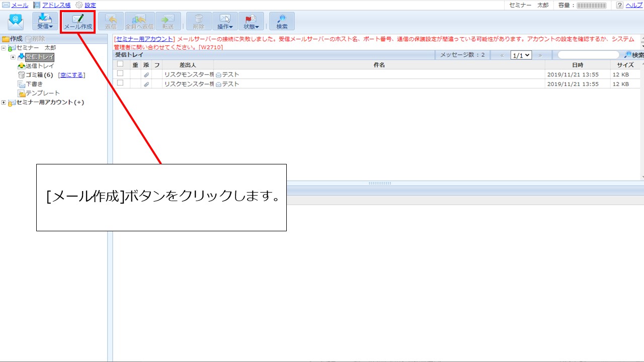Viewport: 644px width, 362px height.
Task: Toggle the select-all checkbox in header
Action: coord(120,64)
